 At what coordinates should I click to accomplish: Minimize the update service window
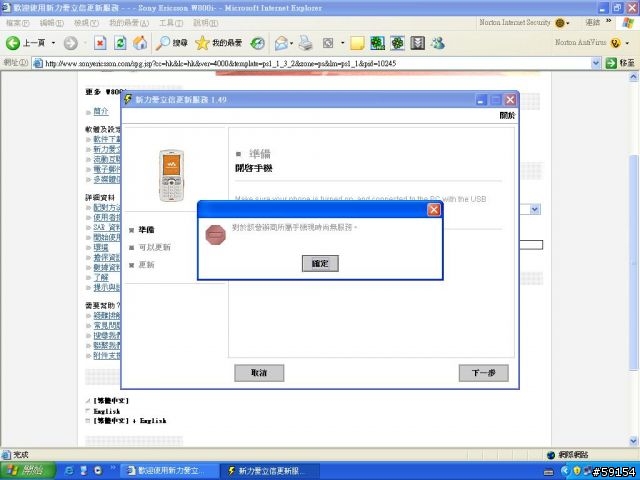point(481,100)
